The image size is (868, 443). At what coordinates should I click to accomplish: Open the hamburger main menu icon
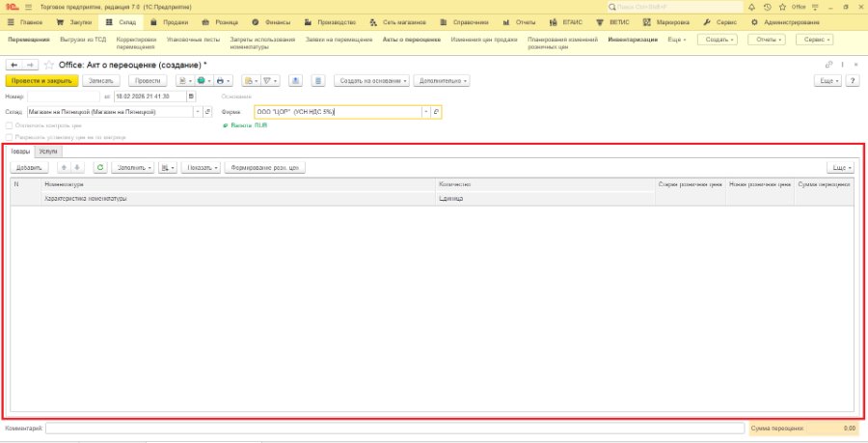(28, 7)
